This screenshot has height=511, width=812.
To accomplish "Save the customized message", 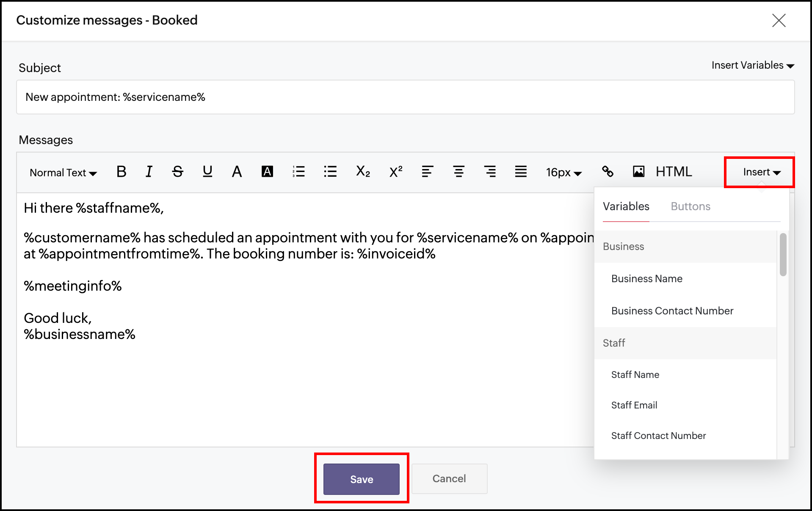I will [362, 479].
